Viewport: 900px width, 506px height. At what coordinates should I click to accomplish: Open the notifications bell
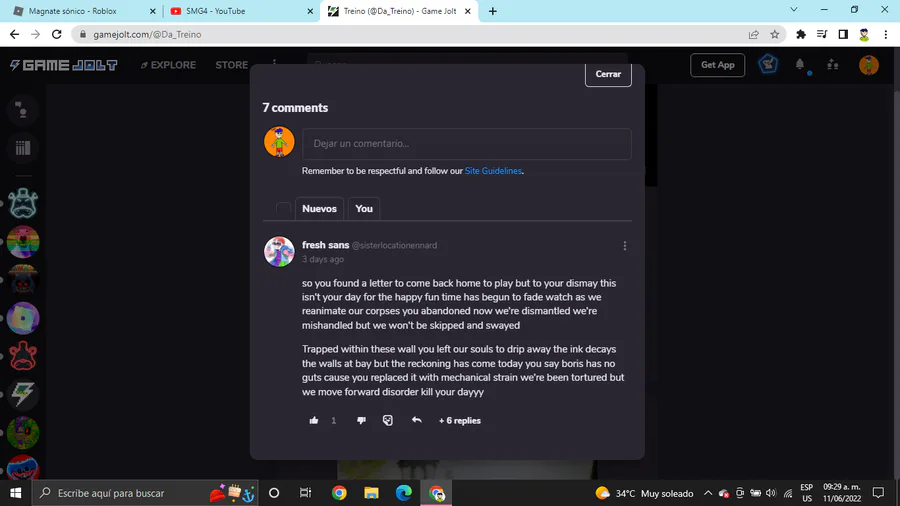(800, 65)
